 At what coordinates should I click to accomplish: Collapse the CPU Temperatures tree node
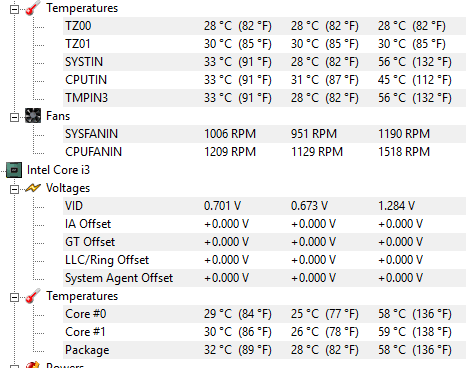[14, 297]
